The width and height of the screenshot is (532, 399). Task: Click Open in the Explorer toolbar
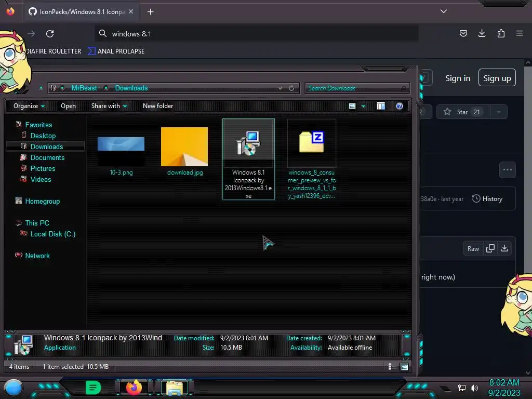pyautogui.click(x=68, y=106)
